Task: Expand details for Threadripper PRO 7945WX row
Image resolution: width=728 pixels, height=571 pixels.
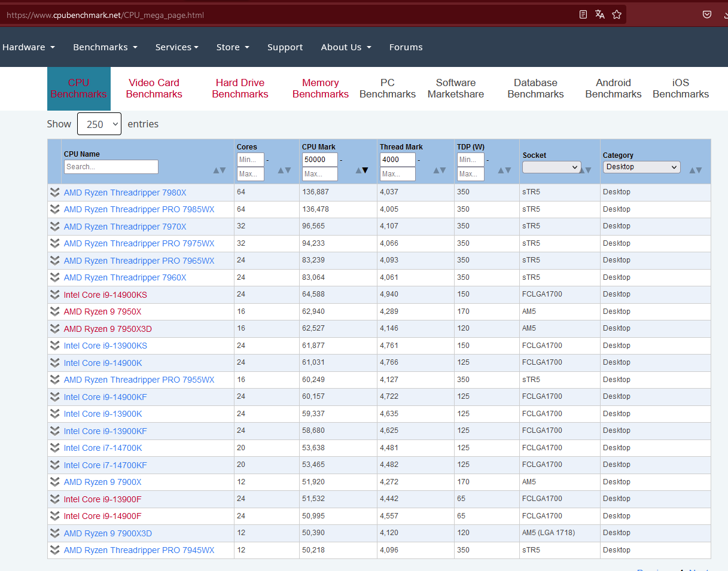Action: (55, 550)
